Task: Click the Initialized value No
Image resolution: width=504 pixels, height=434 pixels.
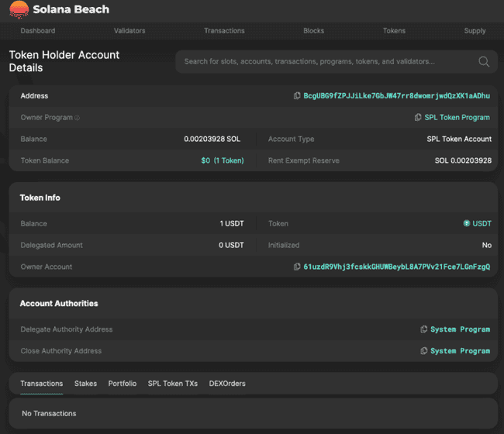Action: pyautogui.click(x=487, y=245)
